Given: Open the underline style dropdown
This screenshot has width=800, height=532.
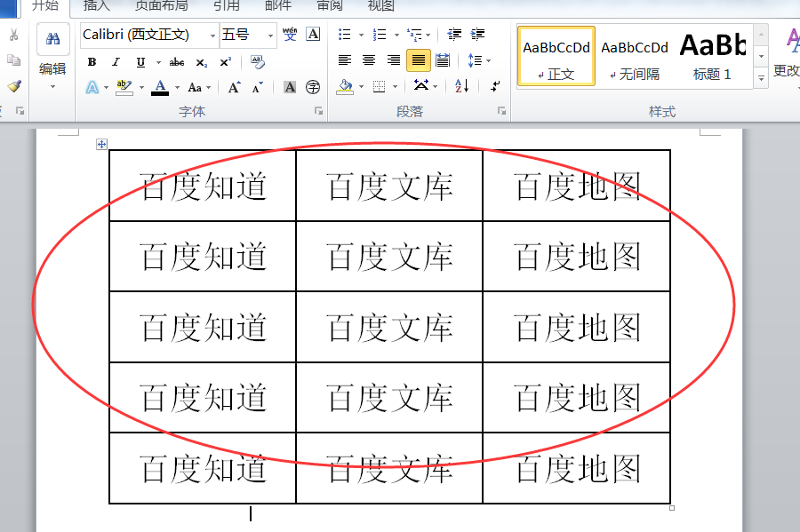Looking at the screenshot, I should pyautogui.click(x=158, y=62).
